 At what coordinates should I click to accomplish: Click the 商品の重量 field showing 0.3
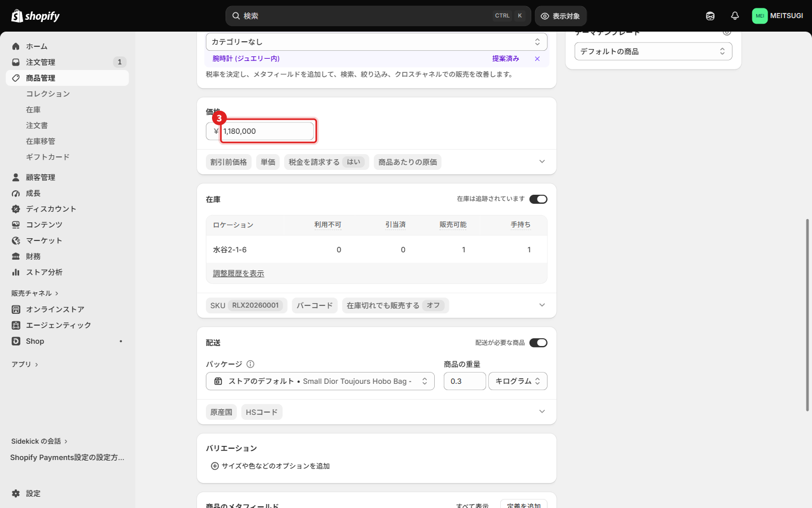(465, 381)
